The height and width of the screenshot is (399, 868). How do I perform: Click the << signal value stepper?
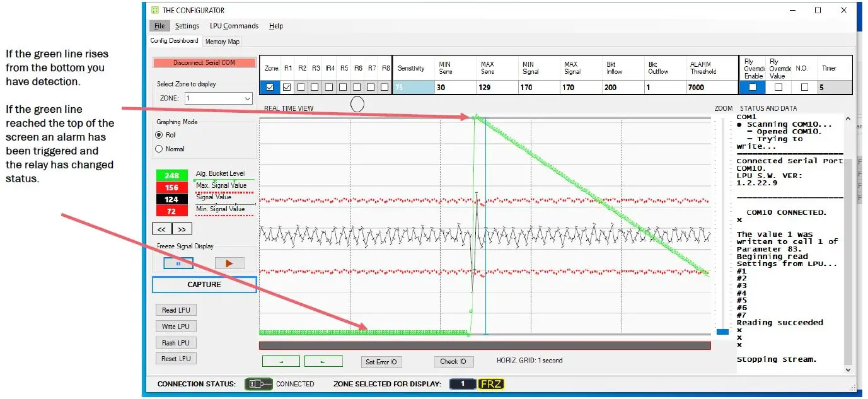tap(161, 228)
